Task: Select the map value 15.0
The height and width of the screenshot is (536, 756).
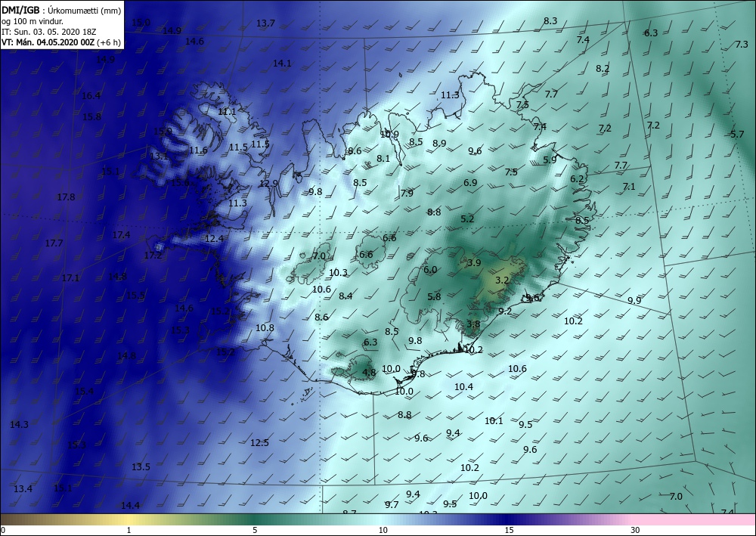Action: (141, 22)
